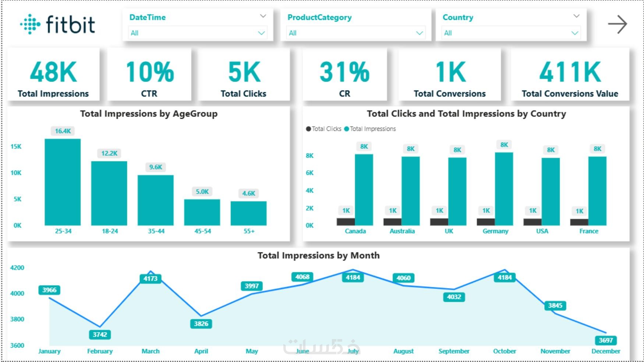Collapse the Country slicer header chevron
This screenshot has height=362, width=644.
[x=576, y=16]
